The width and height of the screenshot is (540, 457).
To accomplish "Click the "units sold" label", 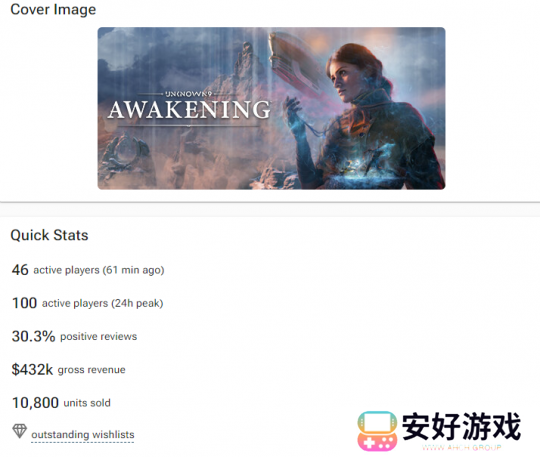I will (x=87, y=403).
